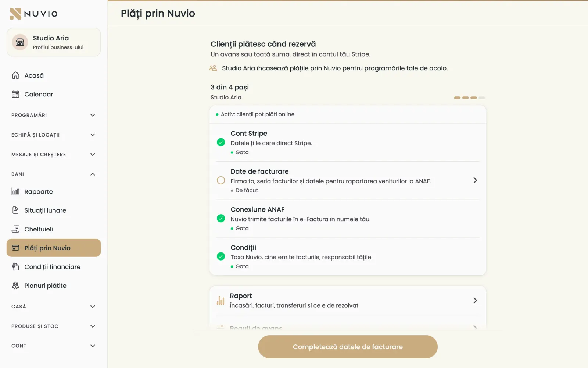Click the Cheltuieli receipt icon
The image size is (588, 368).
pos(15,229)
